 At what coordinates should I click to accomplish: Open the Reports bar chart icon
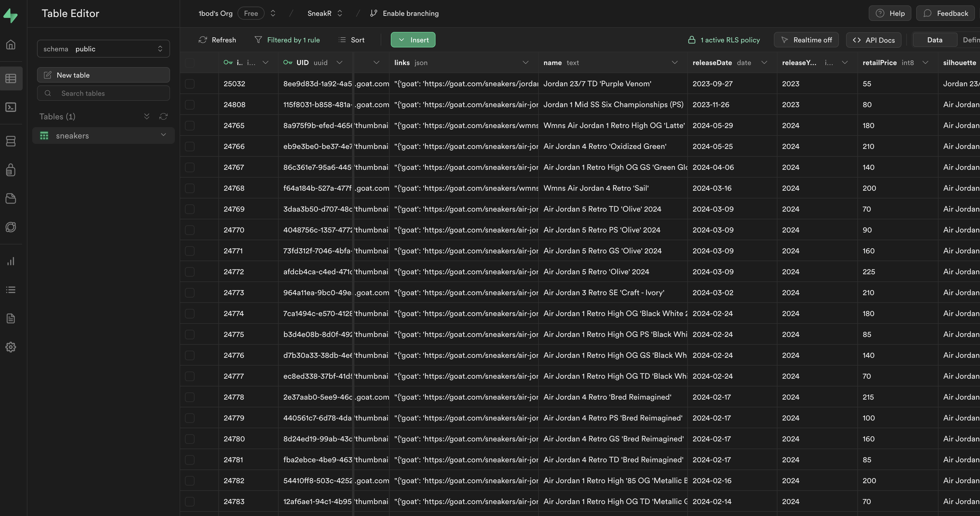point(11,261)
